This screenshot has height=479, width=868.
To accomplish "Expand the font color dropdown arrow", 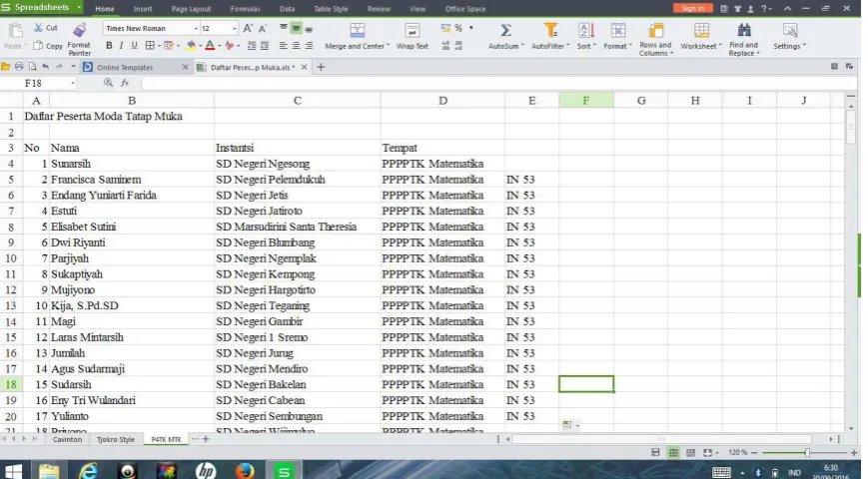I will coord(219,46).
